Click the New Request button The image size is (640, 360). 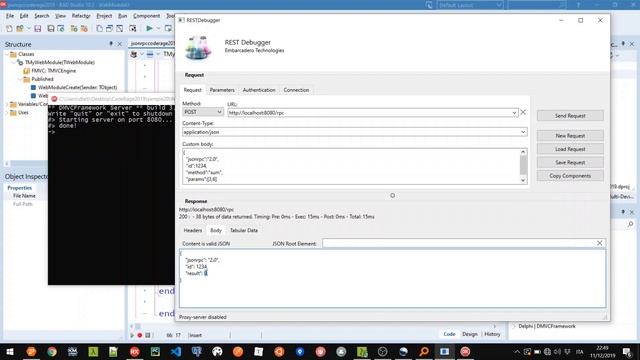[570, 136]
